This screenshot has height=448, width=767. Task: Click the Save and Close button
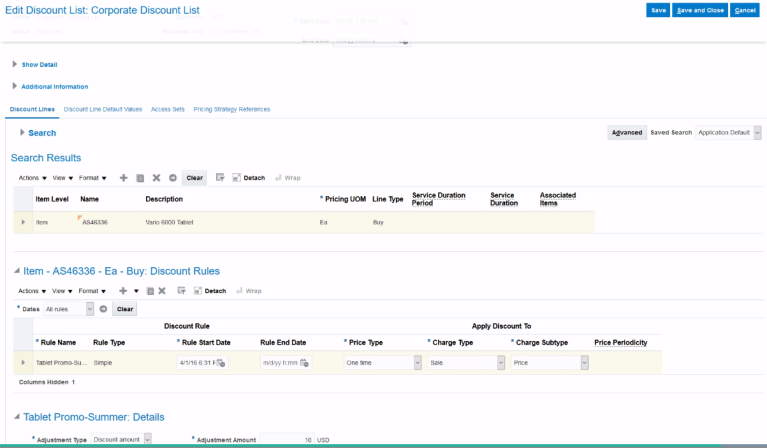coord(700,10)
